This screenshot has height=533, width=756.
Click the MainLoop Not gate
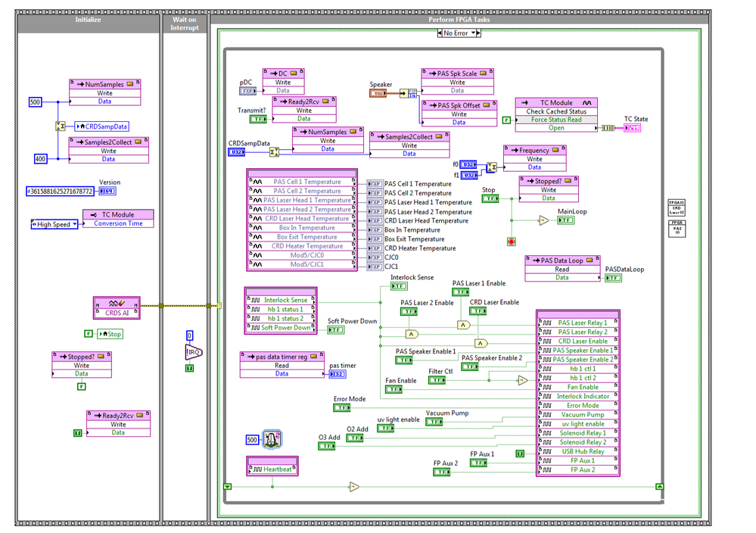coord(543,220)
